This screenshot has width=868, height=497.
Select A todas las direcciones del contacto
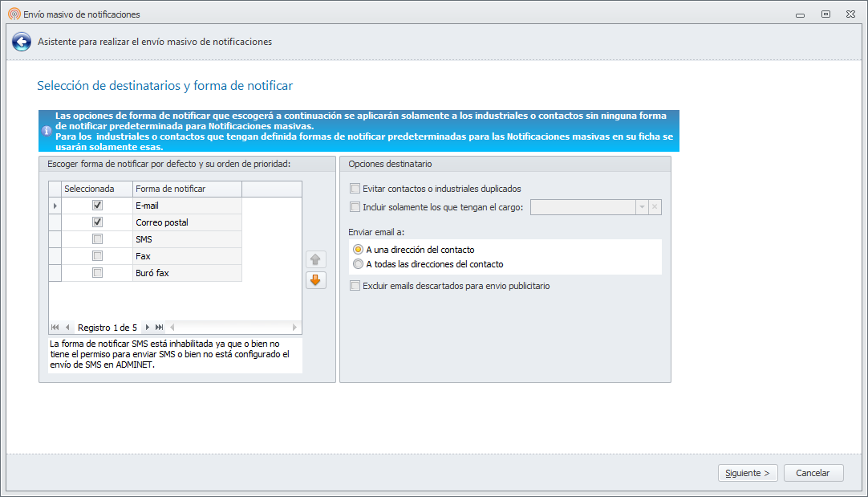pos(358,264)
